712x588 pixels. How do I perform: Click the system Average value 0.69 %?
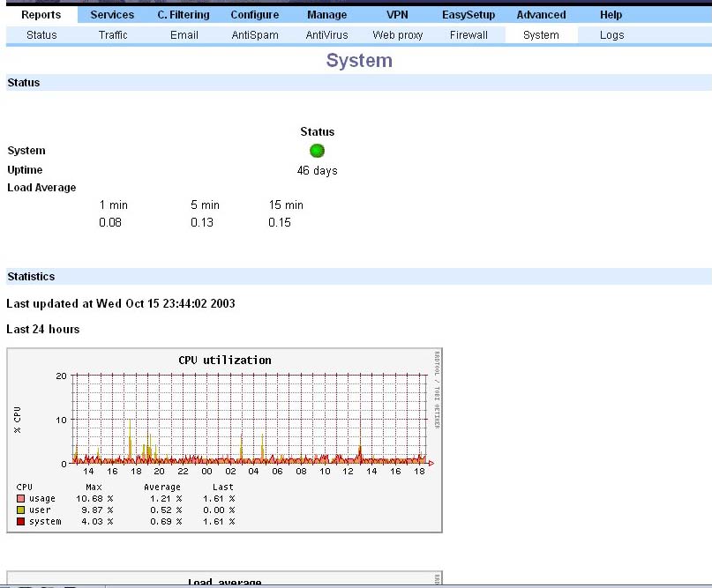[x=166, y=522]
